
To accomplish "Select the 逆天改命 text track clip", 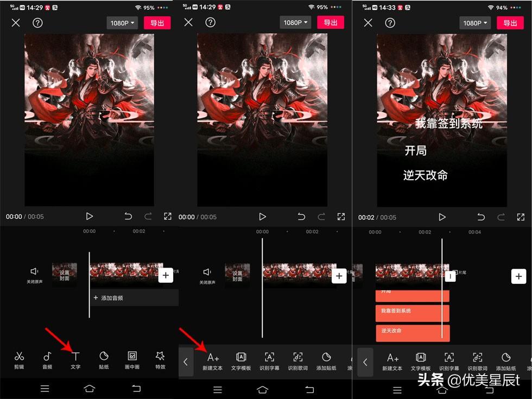I will (413, 333).
